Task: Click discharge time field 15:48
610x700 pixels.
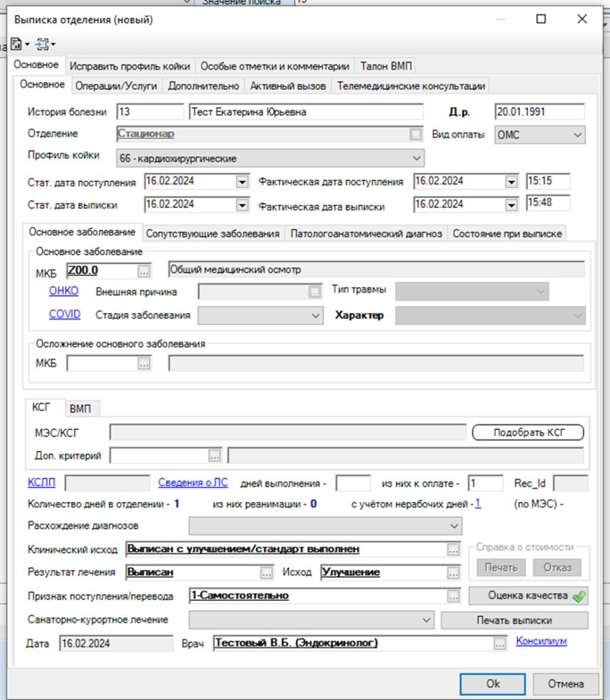Action: pyautogui.click(x=548, y=203)
